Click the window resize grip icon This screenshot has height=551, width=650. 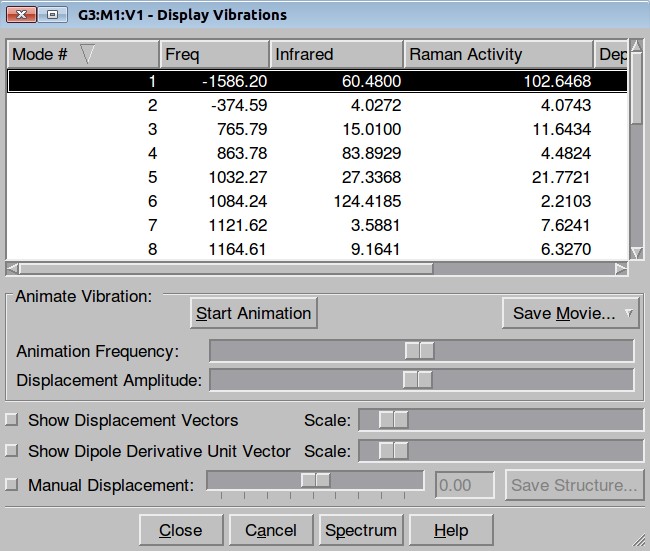coord(639,540)
